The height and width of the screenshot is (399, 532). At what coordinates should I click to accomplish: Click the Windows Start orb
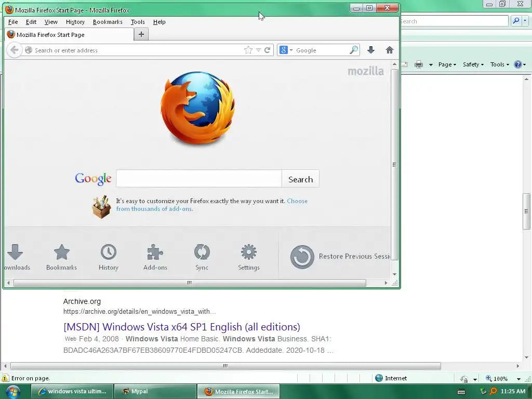pos(13,392)
